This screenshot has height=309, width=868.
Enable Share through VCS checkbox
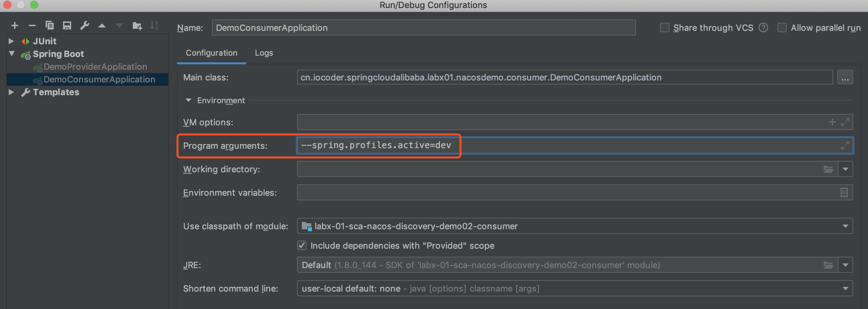(x=664, y=27)
